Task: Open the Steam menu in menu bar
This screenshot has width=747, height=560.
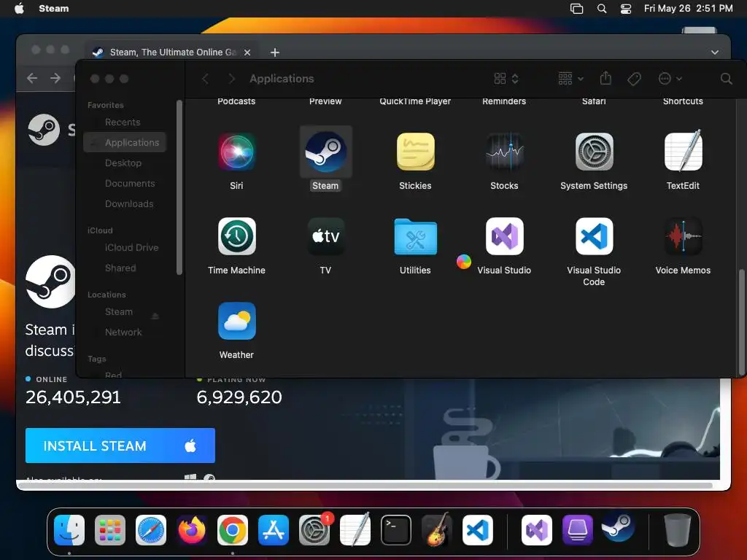Action: click(x=54, y=8)
